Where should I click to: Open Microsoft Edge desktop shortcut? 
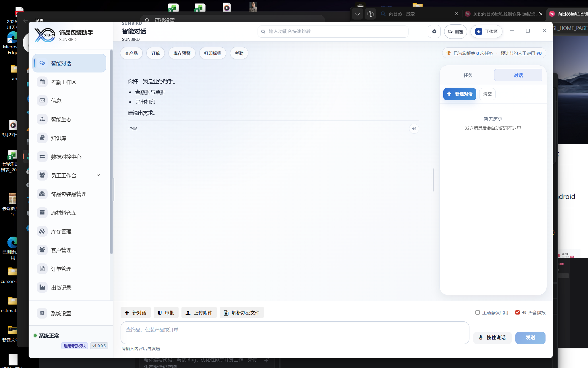tap(12, 43)
